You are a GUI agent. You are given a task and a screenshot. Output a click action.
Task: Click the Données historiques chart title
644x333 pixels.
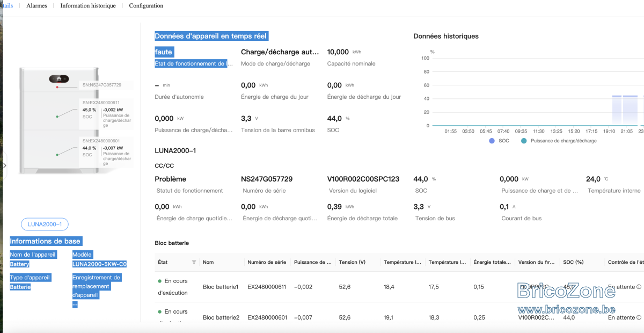446,36
